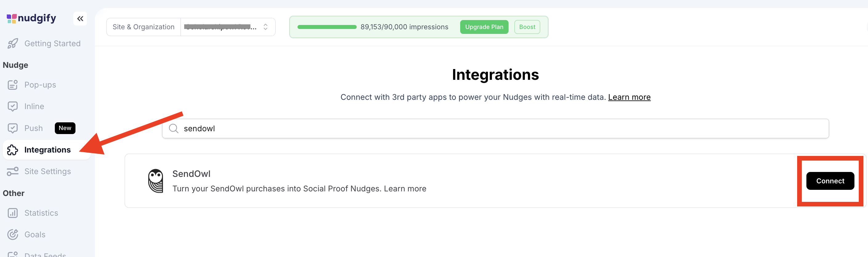Click the impressions progress bar
Viewport: 868px width, 257px height.
coord(327,27)
